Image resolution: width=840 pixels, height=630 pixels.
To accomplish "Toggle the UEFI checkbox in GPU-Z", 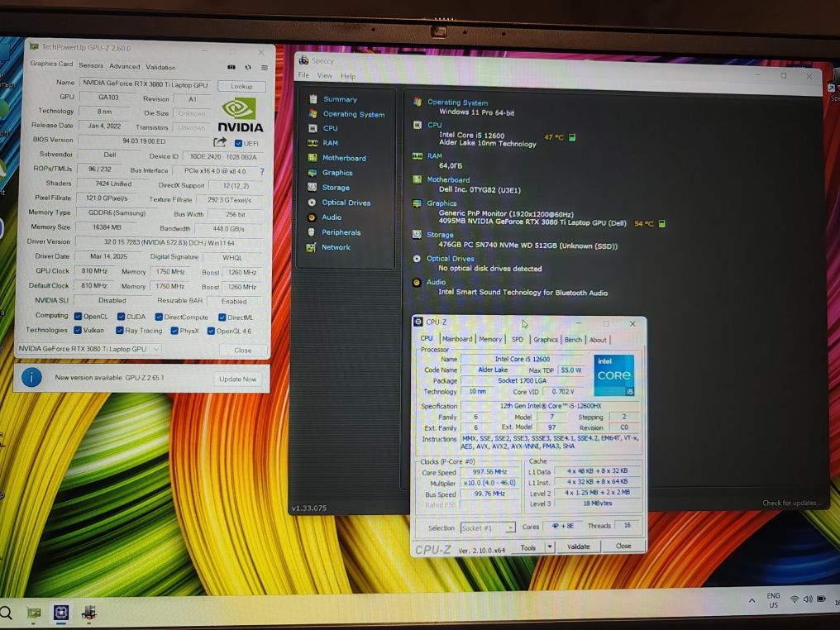I will 238,143.
